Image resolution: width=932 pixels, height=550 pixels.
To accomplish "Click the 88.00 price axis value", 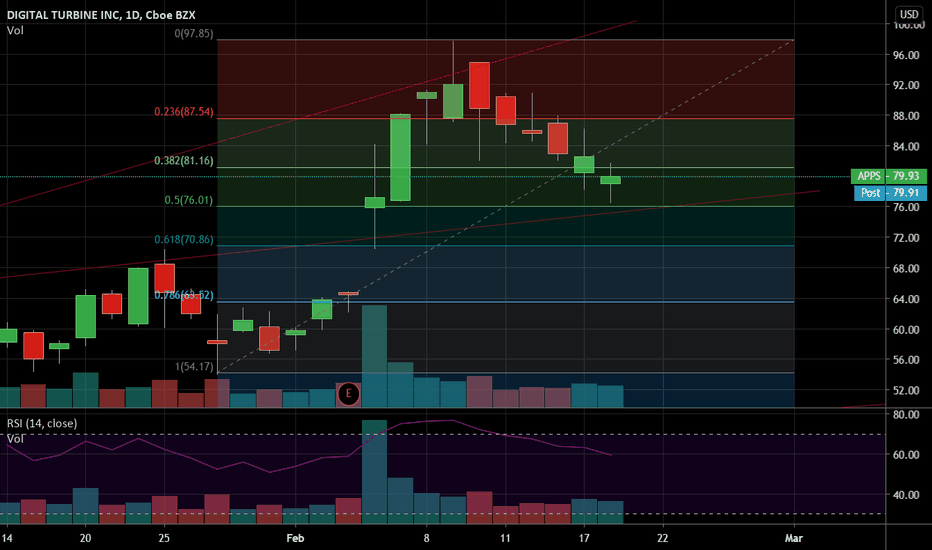I will click(x=906, y=116).
